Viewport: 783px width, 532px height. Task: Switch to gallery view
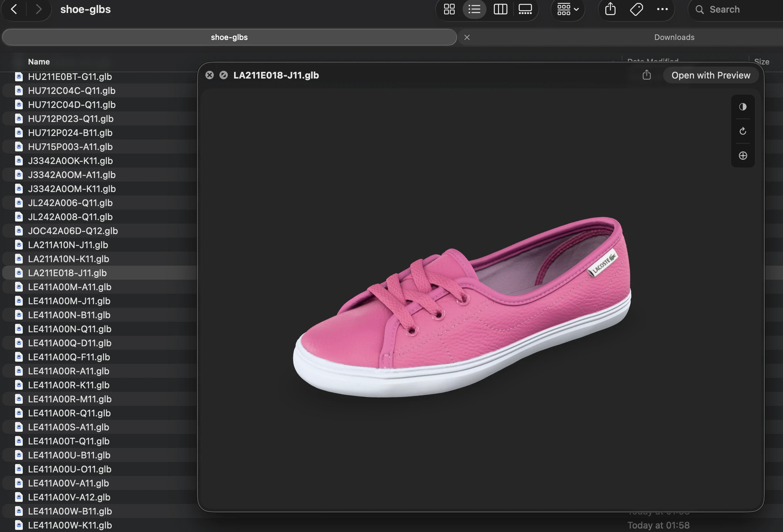(525, 9)
